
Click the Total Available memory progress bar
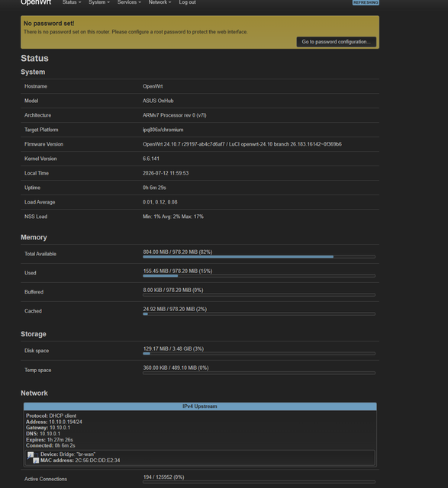(259, 257)
